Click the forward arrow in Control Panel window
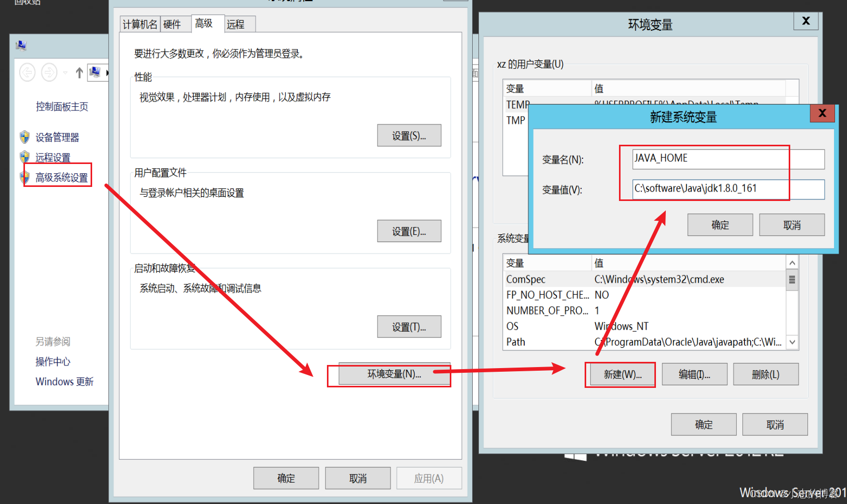 tap(49, 72)
